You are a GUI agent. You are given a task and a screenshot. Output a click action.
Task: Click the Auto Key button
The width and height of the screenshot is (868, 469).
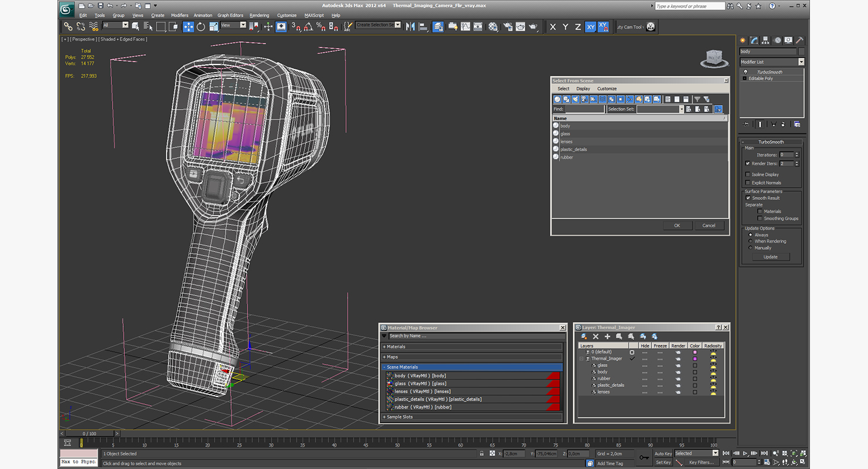pyautogui.click(x=663, y=453)
